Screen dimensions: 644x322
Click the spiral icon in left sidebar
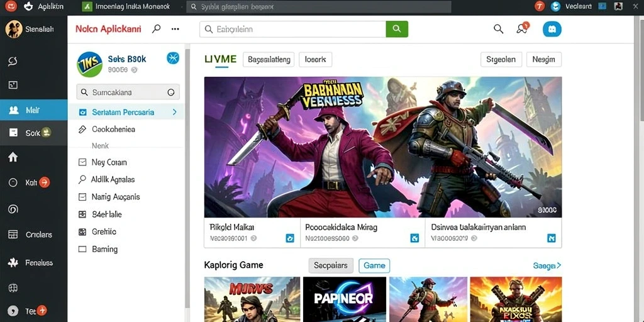(13, 209)
